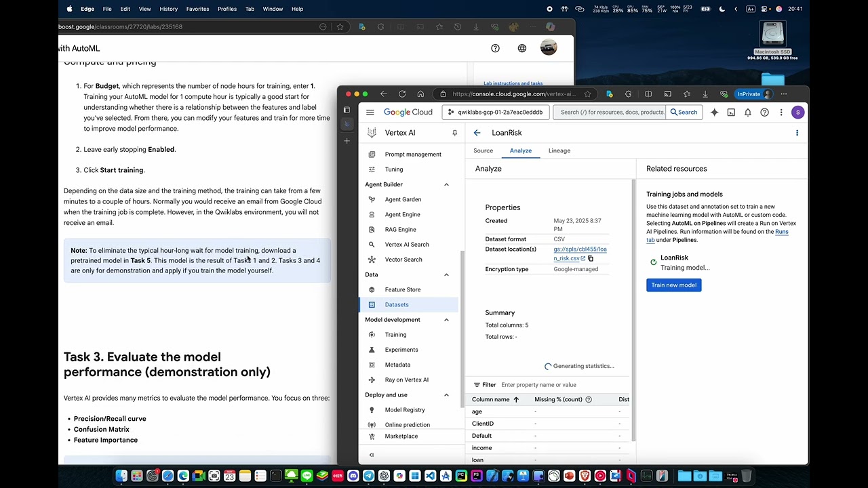Pin Vertex AI with the pin icon
The height and width of the screenshot is (488, 868).
[x=454, y=133]
